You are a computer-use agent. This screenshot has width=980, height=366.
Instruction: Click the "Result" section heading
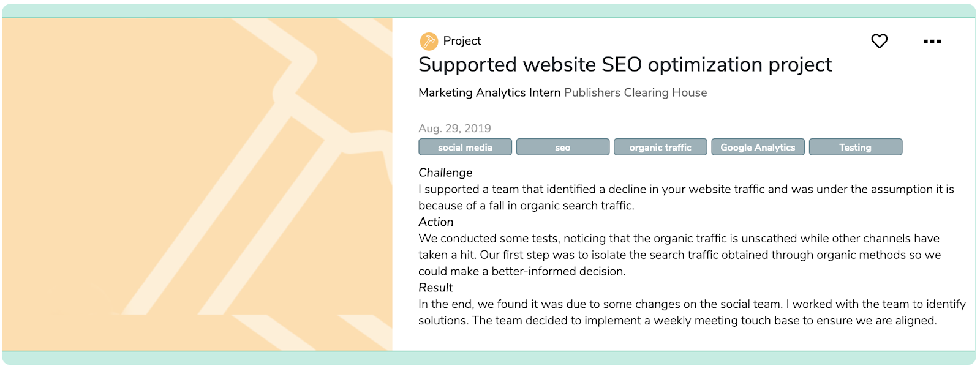pyautogui.click(x=435, y=288)
